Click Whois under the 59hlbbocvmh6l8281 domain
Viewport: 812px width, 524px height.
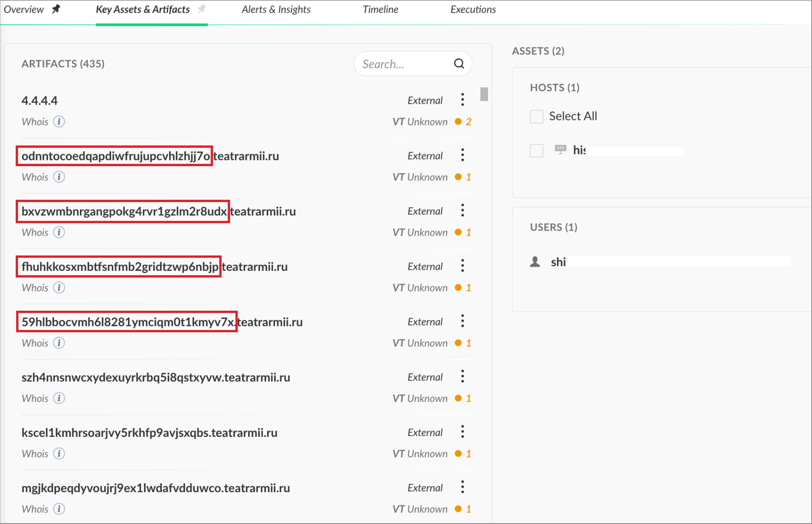point(35,343)
